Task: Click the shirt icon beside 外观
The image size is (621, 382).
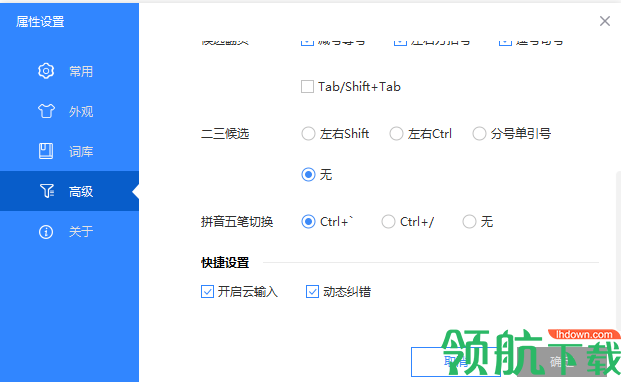Action: tap(46, 111)
